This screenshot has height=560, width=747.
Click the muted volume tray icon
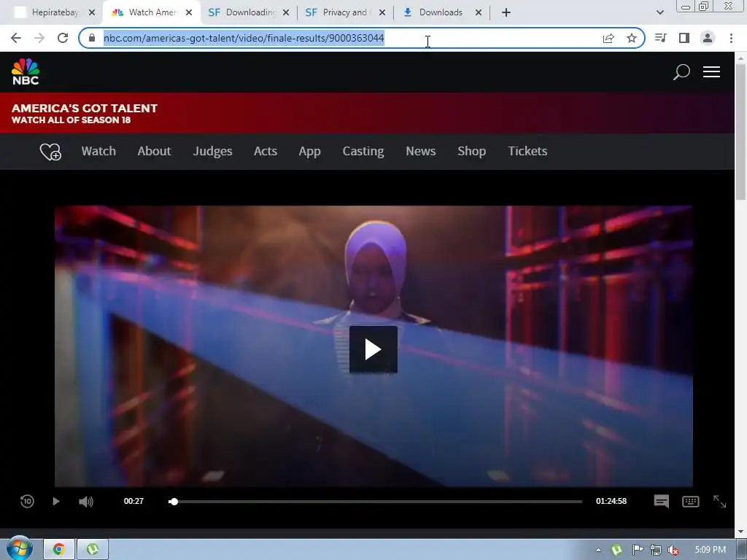tap(673, 550)
